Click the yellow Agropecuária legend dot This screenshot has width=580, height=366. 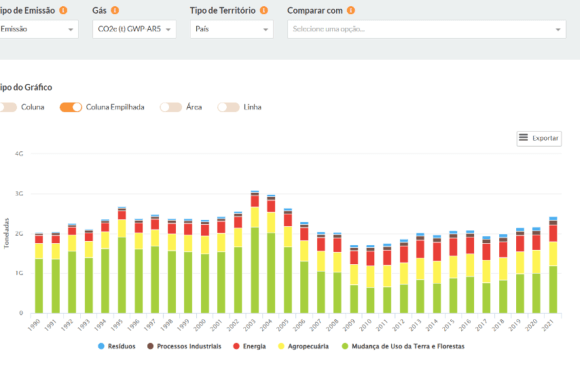coord(281,346)
